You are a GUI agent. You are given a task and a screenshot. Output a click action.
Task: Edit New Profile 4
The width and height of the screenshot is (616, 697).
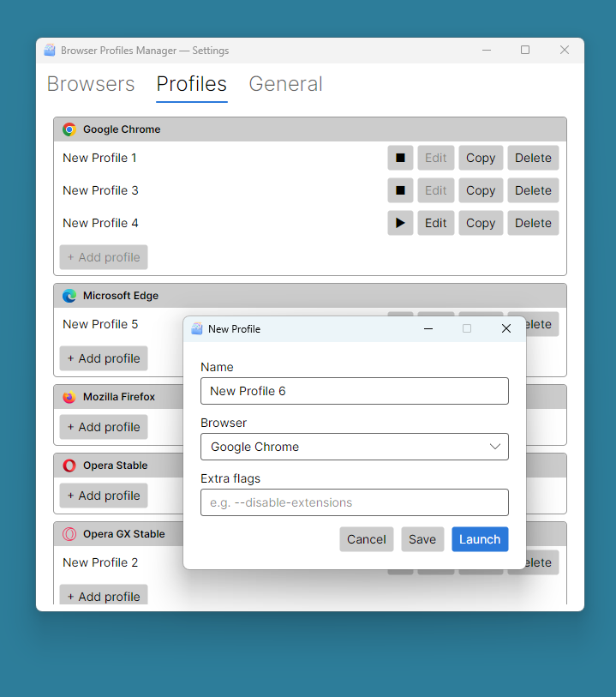[x=436, y=223]
